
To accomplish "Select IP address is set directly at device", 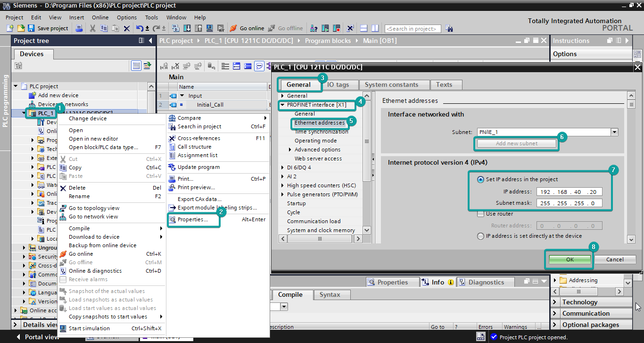I will click(480, 236).
